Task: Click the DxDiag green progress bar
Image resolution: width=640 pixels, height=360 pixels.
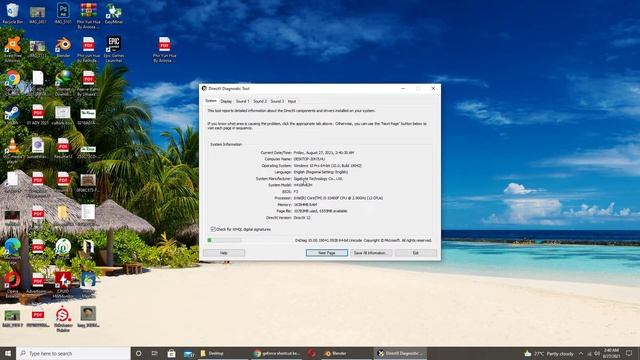Action: coord(224,240)
